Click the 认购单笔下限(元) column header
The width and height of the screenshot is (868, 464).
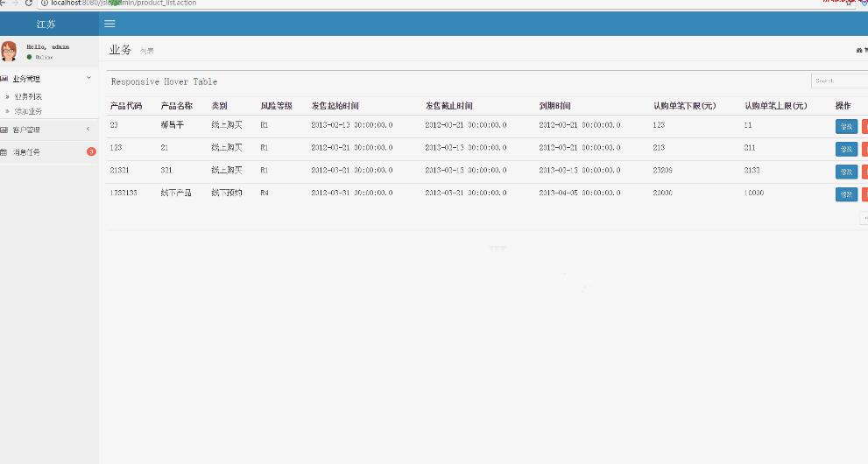(685, 106)
